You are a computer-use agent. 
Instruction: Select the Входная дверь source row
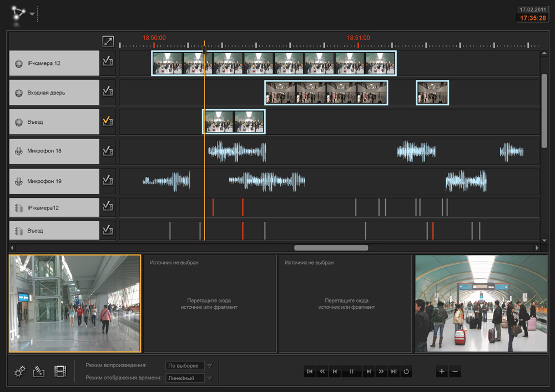point(54,93)
